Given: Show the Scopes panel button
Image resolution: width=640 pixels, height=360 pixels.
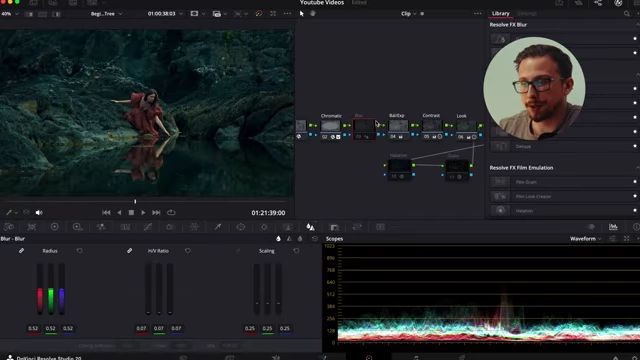Looking at the screenshot, I should (613, 227).
